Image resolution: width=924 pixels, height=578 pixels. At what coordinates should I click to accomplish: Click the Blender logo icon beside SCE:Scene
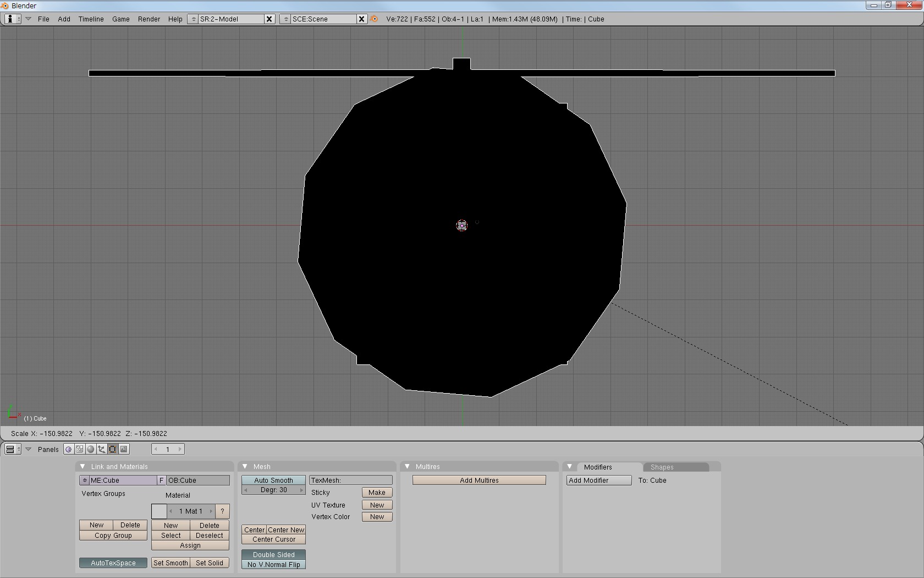(375, 19)
